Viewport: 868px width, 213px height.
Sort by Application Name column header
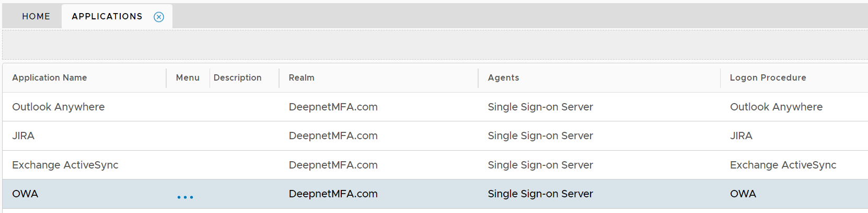coord(50,77)
